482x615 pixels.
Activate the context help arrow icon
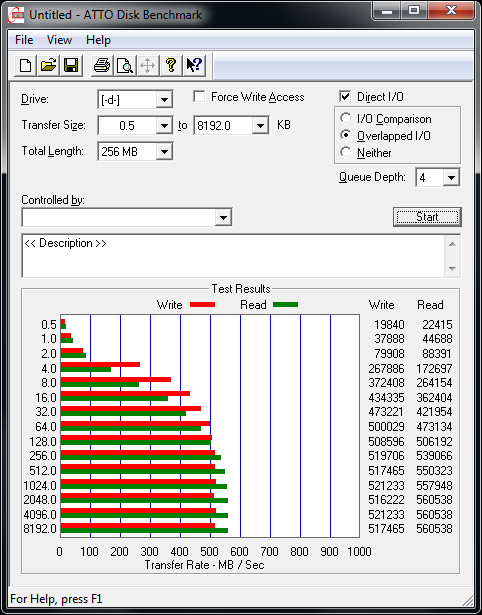point(194,65)
